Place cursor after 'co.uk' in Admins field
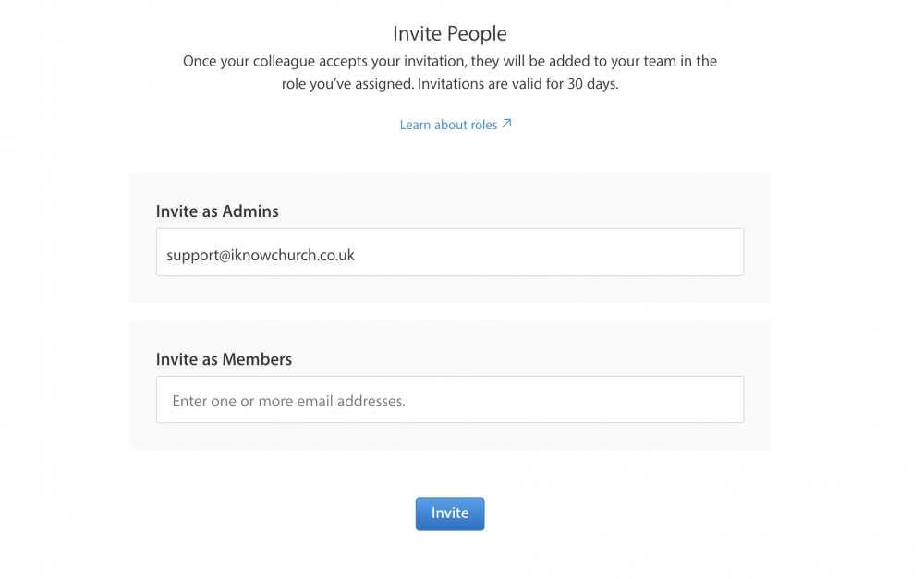Viewport: 924px width, 579px height. (356, 255)
